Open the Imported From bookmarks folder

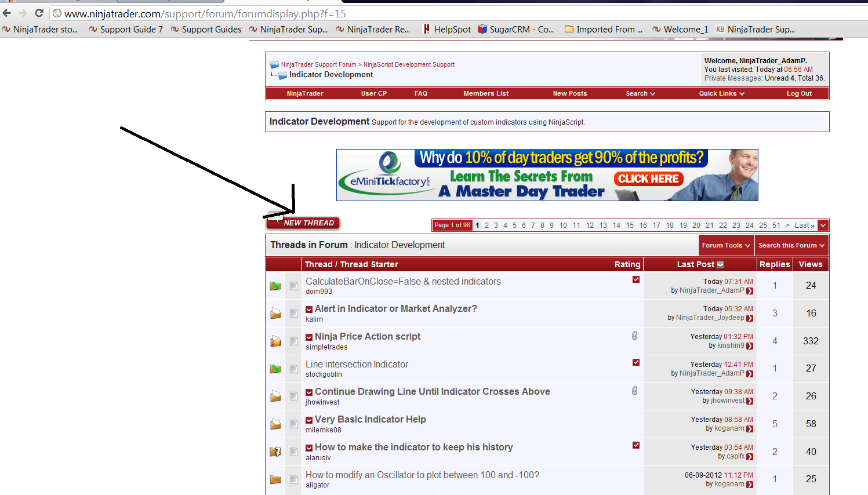coord(604,30)
